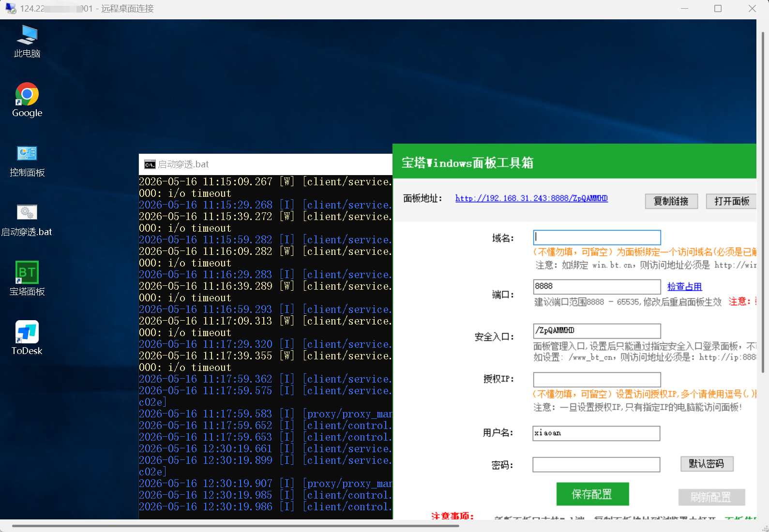Click the greyed 刷新配置 button
Screen dimensions: 769x532
[x=711, y=497]
